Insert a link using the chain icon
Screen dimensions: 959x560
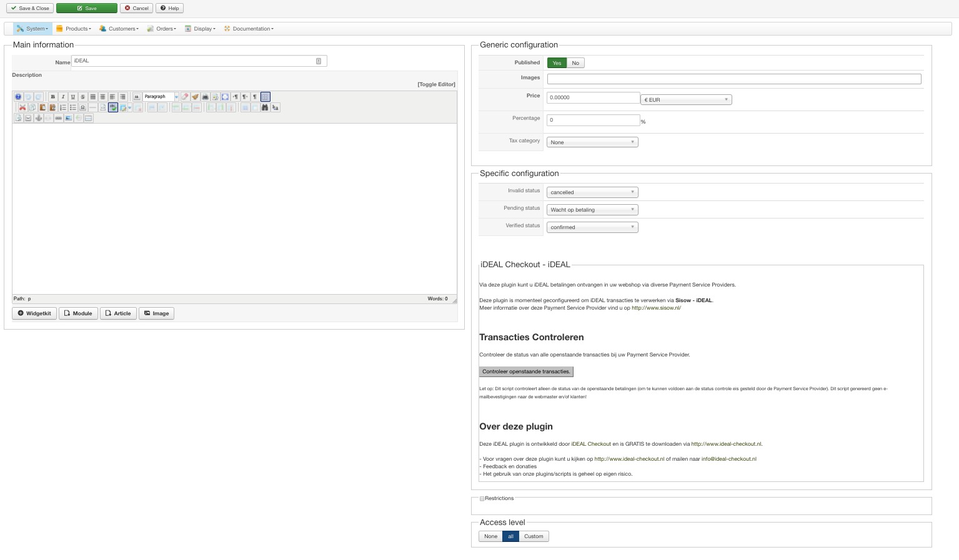(58, 118)
